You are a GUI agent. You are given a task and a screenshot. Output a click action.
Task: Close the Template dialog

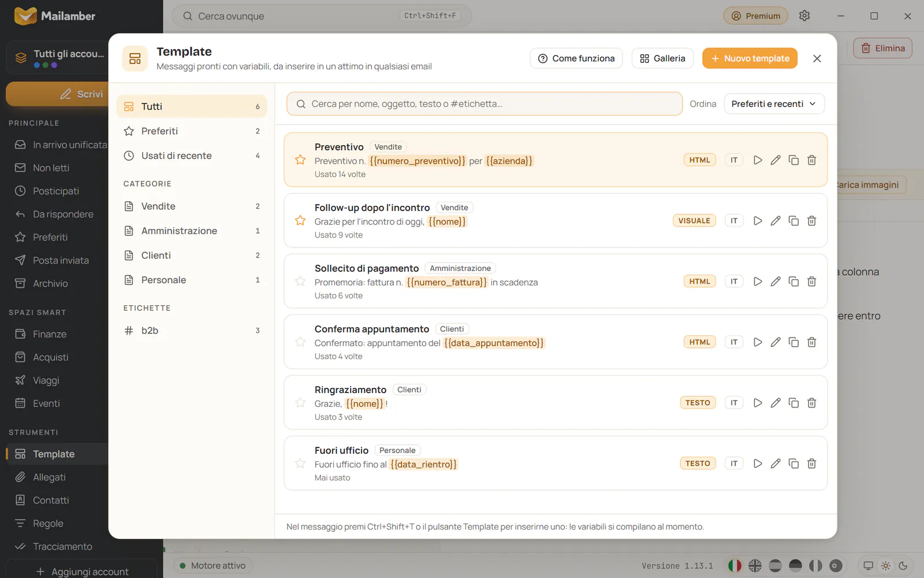coord(817,58)
